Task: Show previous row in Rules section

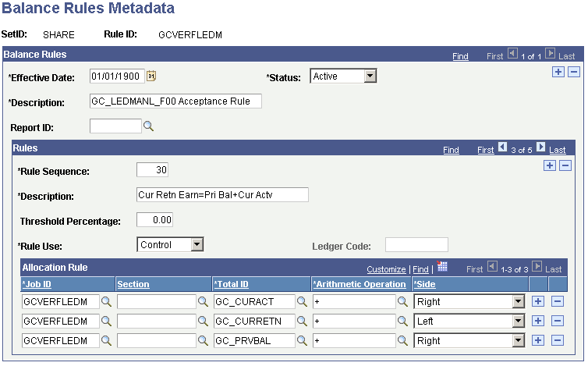Action: tap(502, 147)
